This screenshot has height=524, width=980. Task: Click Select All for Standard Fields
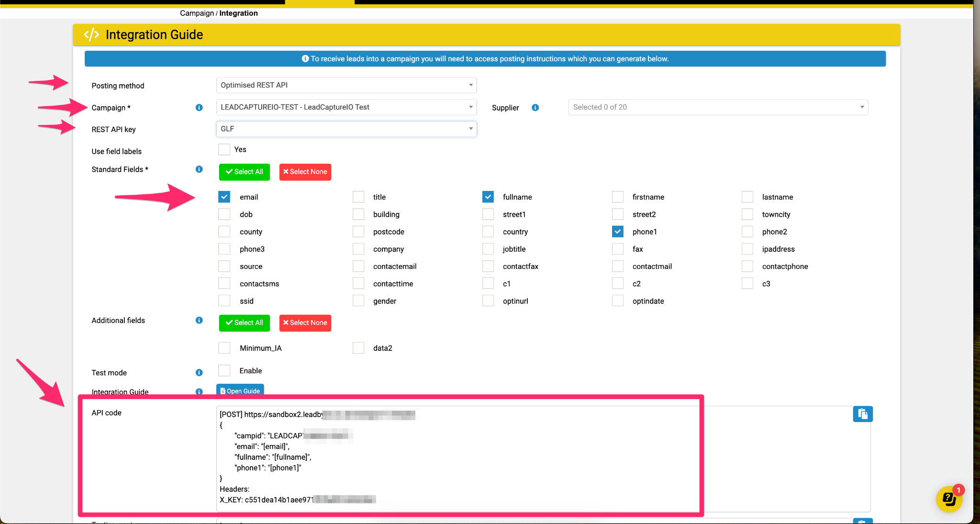[244, 172]
